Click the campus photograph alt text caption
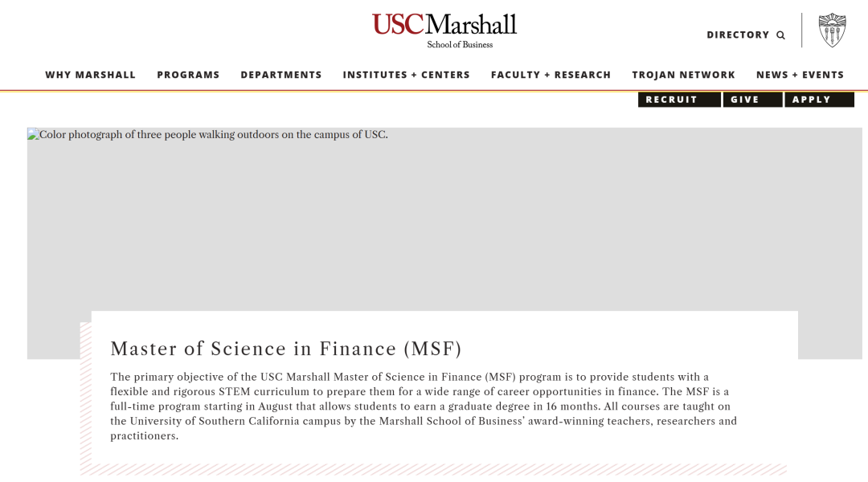 pyautogui.click(x=214, y=135)
